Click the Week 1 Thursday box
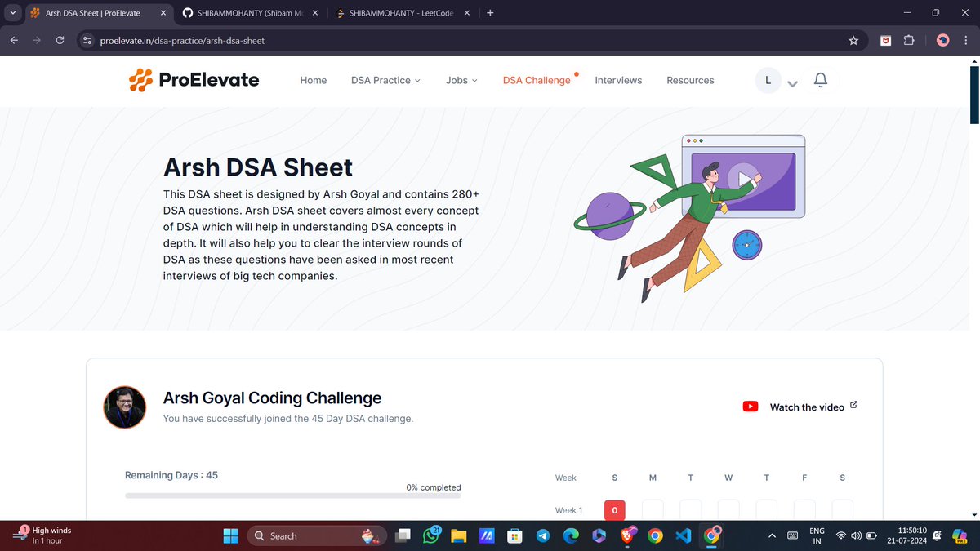 click(766, 510)
